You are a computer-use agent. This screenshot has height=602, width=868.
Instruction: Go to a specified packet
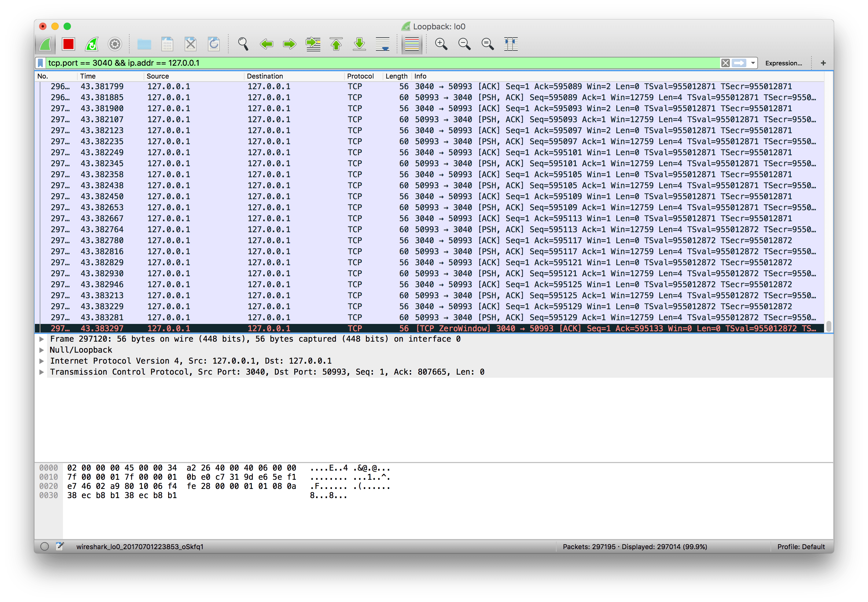point(313,44)
